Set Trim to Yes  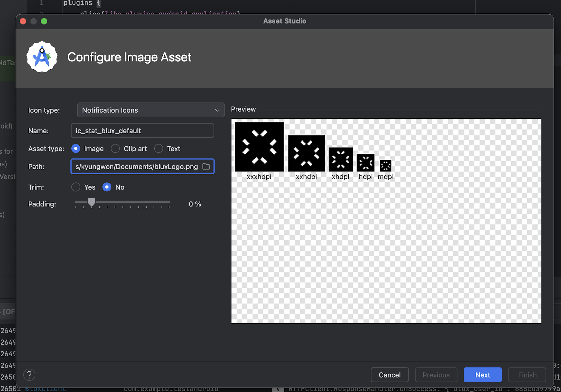coord(76,187)
